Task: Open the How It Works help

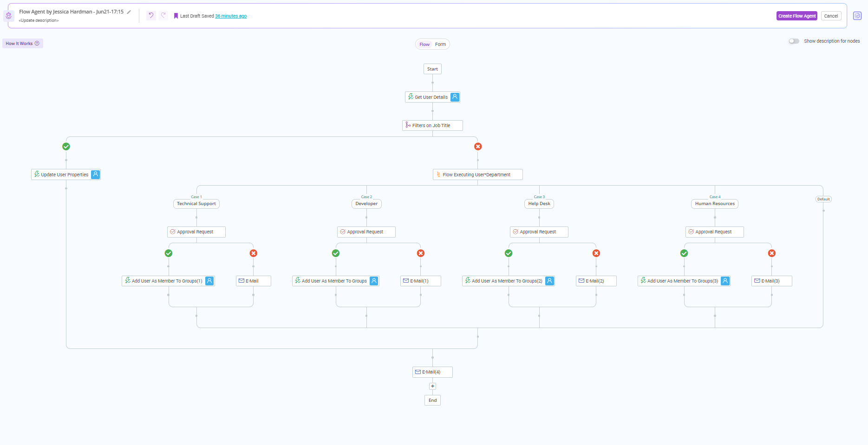Action: 22,43
